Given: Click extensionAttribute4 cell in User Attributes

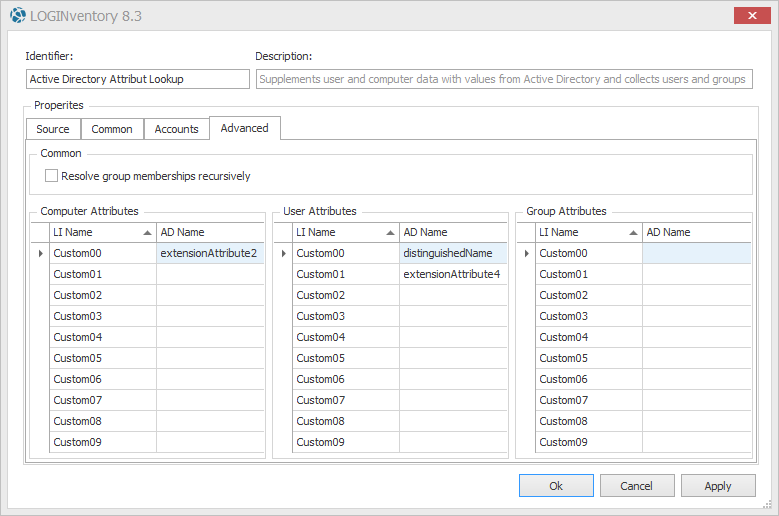Looking at the screenshot, I should tap(453, 274).
